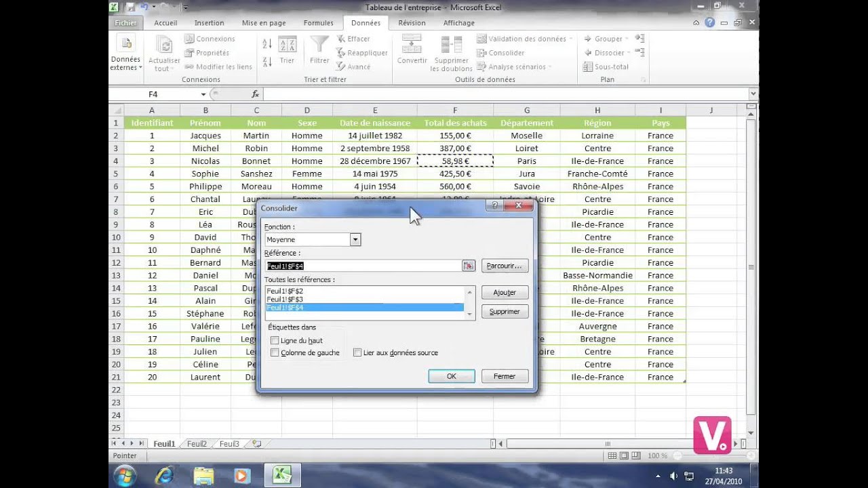Open Connexions in ribbon
This screenshot has width=868, height=488.
click(x=210, y=39)
